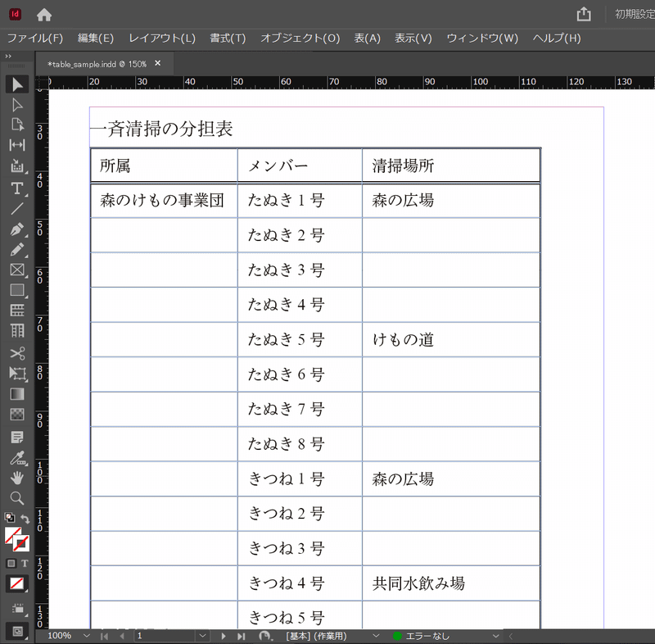Open the 書式(T) menu

click(228, 38)
